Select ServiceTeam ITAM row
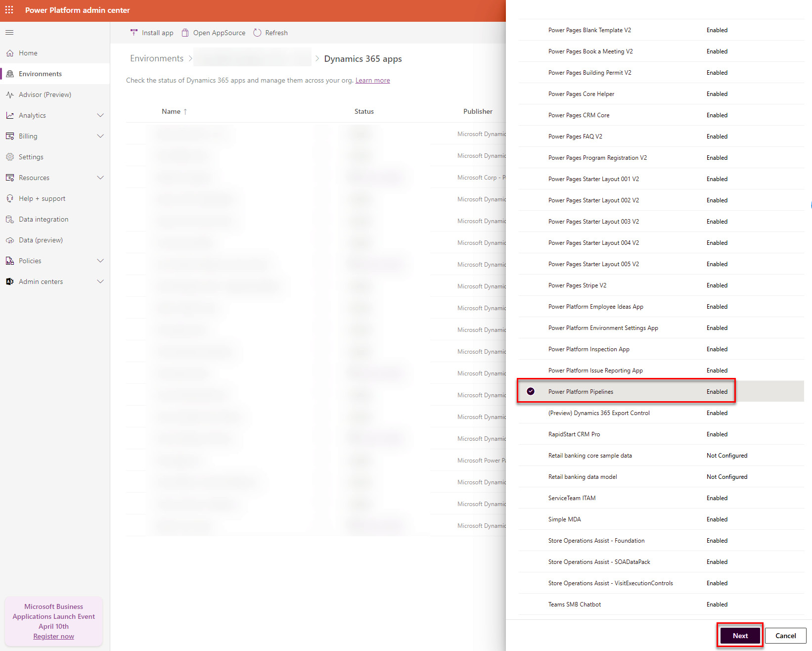The width and height of the screenshot is (812, 651). click(x=661, y=498)
